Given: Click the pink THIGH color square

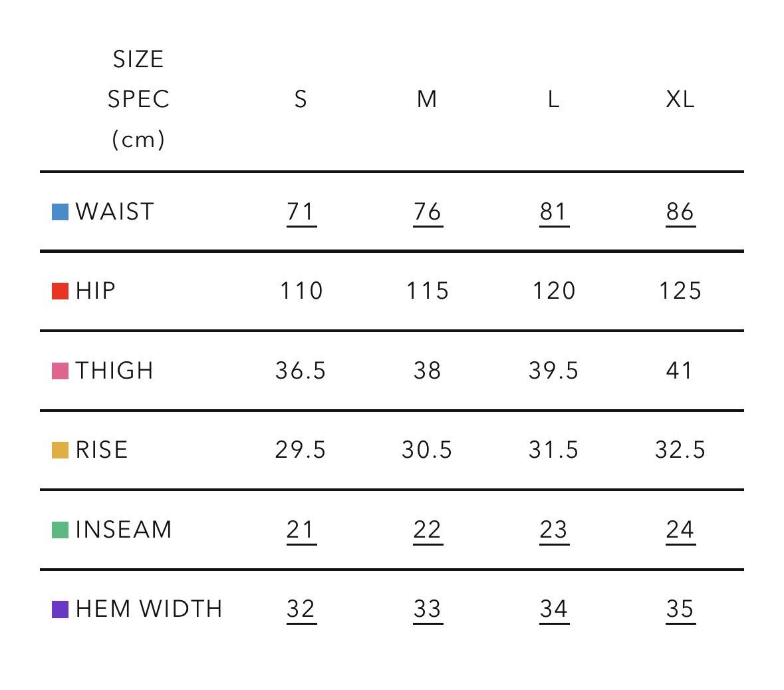Looking at the screenshot, I should [x=60, y=371].
